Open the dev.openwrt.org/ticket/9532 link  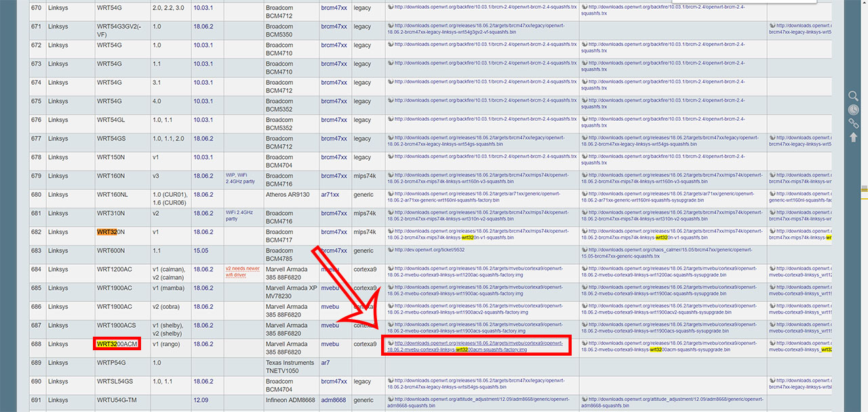coord(426,250)
